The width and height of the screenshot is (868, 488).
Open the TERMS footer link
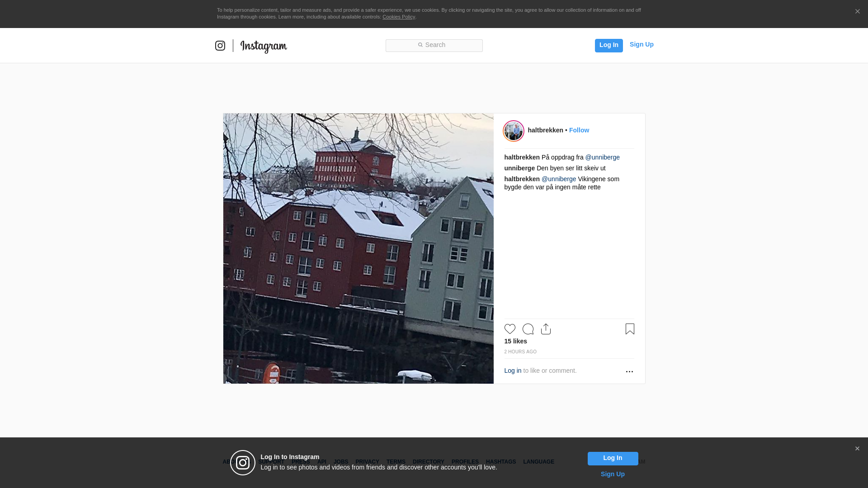point(396,462)
